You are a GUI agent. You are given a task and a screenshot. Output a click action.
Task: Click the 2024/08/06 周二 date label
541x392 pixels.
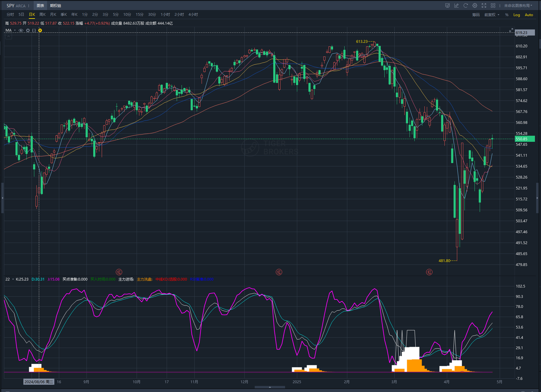coord(39,382)
